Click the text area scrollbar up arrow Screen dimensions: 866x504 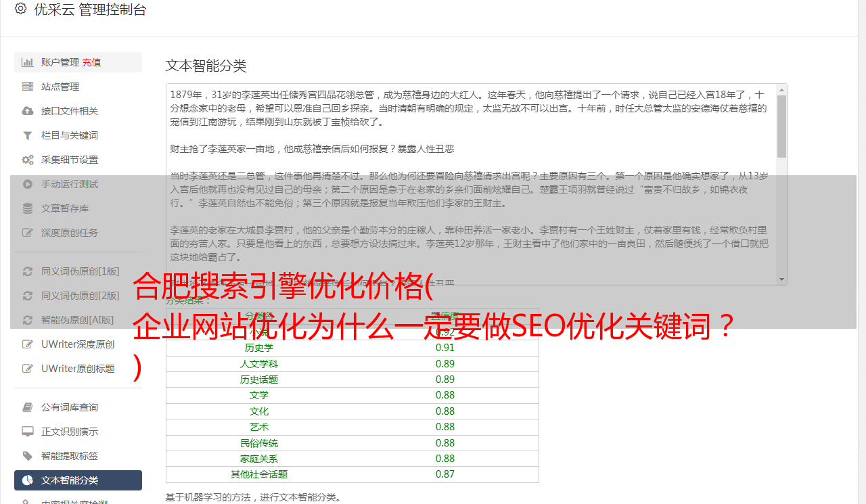click(781, 89)
